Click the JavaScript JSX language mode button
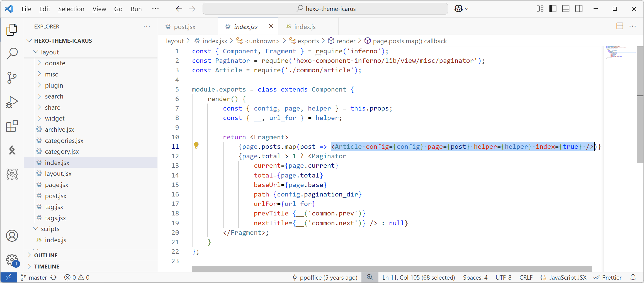Screen dimensions: 644x283 (567, 277)
